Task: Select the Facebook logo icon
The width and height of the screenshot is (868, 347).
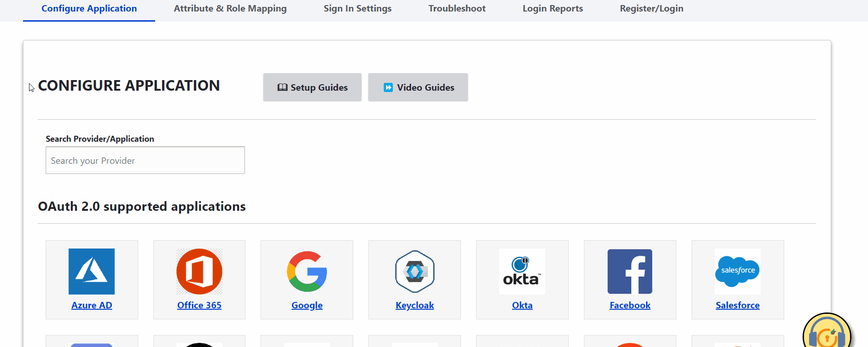Action: [630, 272]
